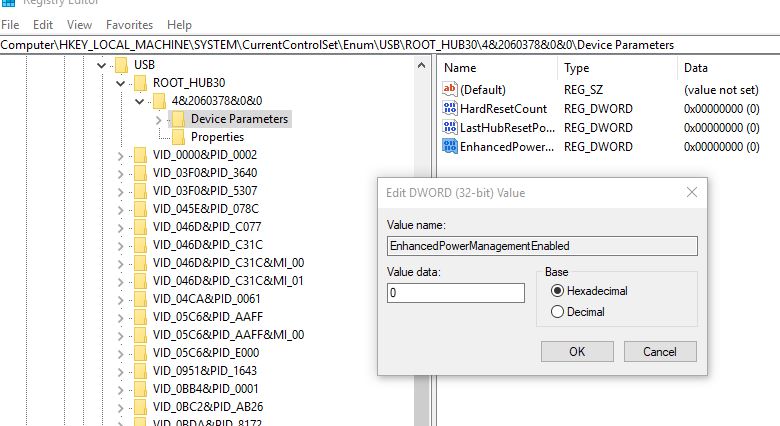Click the tree scrollbar up arrow
This screenshot has width=780, height=426.
tap(421, 65)
